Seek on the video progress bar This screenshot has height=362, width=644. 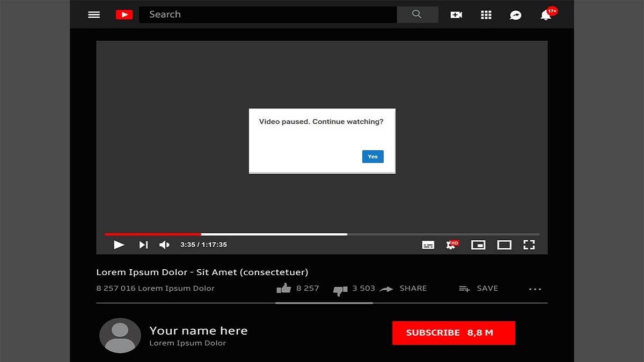[x=322, y=234]
